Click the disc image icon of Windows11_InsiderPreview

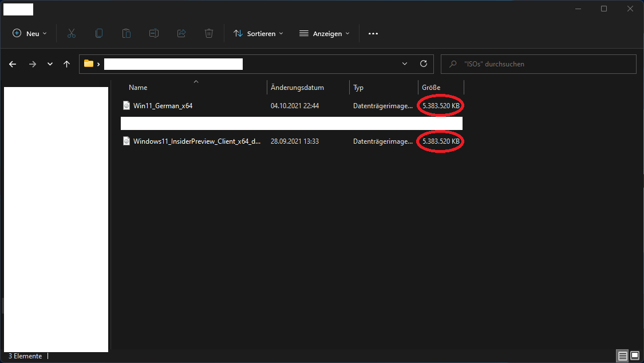pyautogui.click(x=127, y=141)
